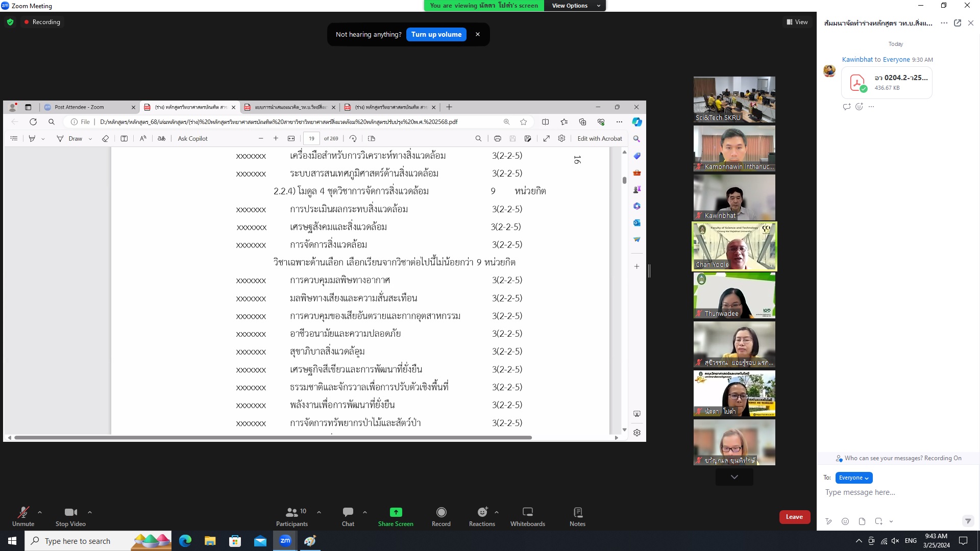Select Chan Yodle video thumbnail
Image resolution: width=980 pixels, height=551 pixels.
tap(734, 246)
